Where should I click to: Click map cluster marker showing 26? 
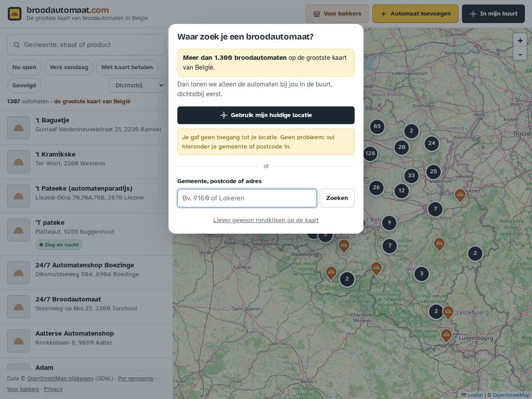click(x=376, y=188)
